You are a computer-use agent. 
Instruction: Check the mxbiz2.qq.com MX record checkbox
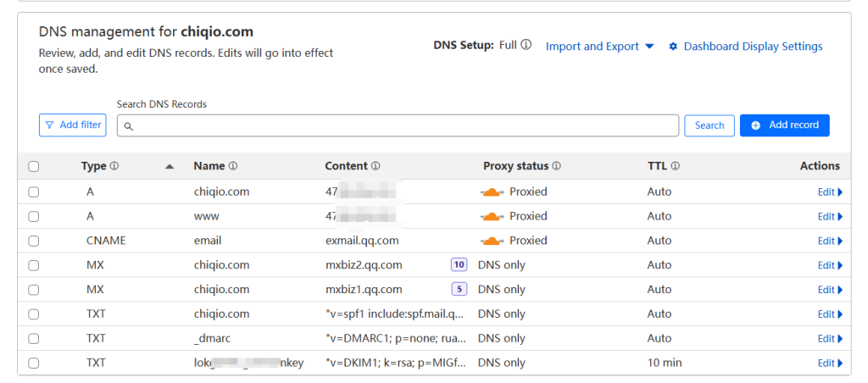pyautogui.click(x=34, y=265)
